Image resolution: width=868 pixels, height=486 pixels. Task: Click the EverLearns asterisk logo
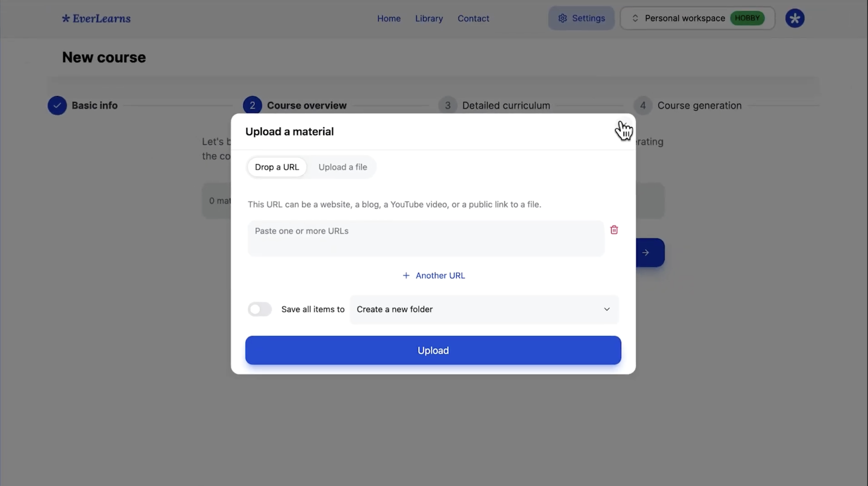[x=66, y=18]
